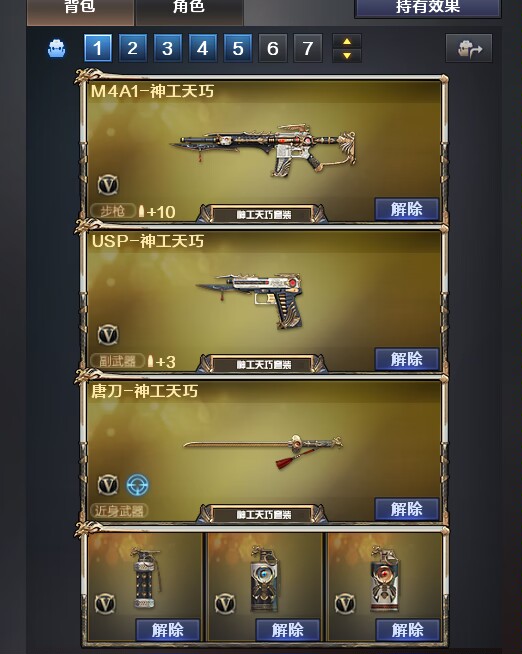The image size is (522, 654).
Task: Click 解除 on the 唐刀-神工天巧 card
Action: [407, 509]
